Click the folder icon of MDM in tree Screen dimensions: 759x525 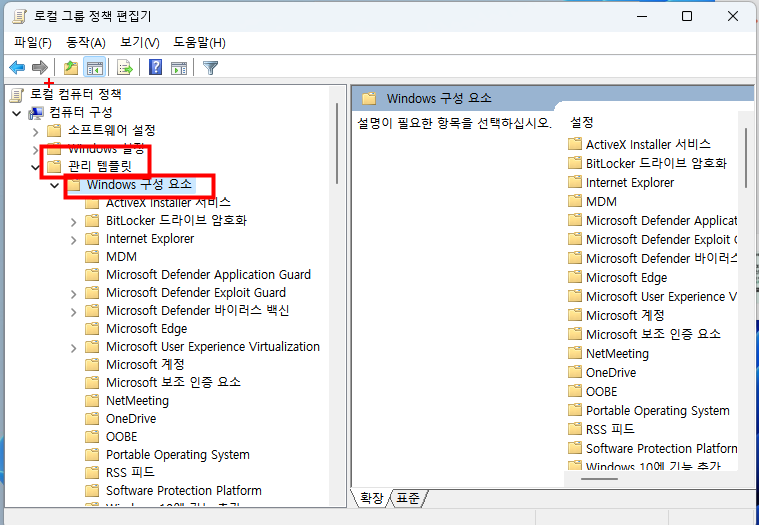coord(92,257)
